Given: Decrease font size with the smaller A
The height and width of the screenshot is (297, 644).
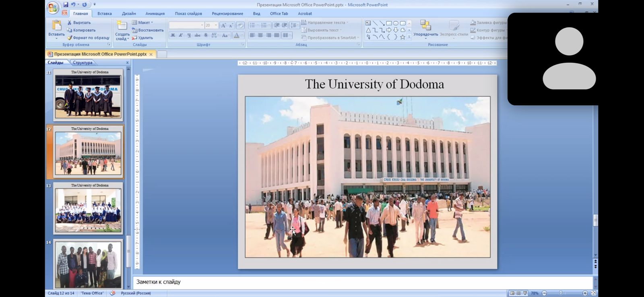Looking at the screenshot, I should pos(231,25).
